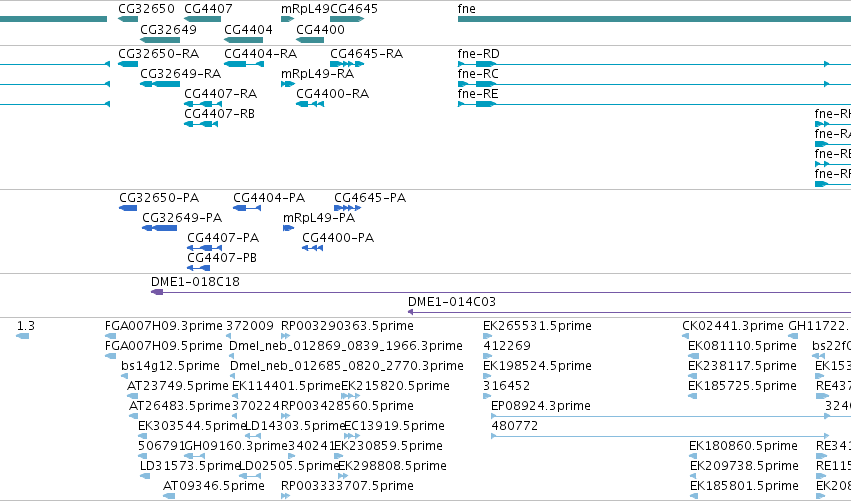Click the CG4645 gene label

tap(354, 9)
